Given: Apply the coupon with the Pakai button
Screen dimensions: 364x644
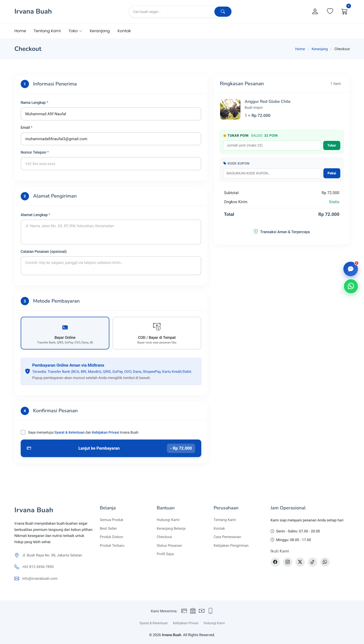Looking at the screenshot, I should coord(332,173).
